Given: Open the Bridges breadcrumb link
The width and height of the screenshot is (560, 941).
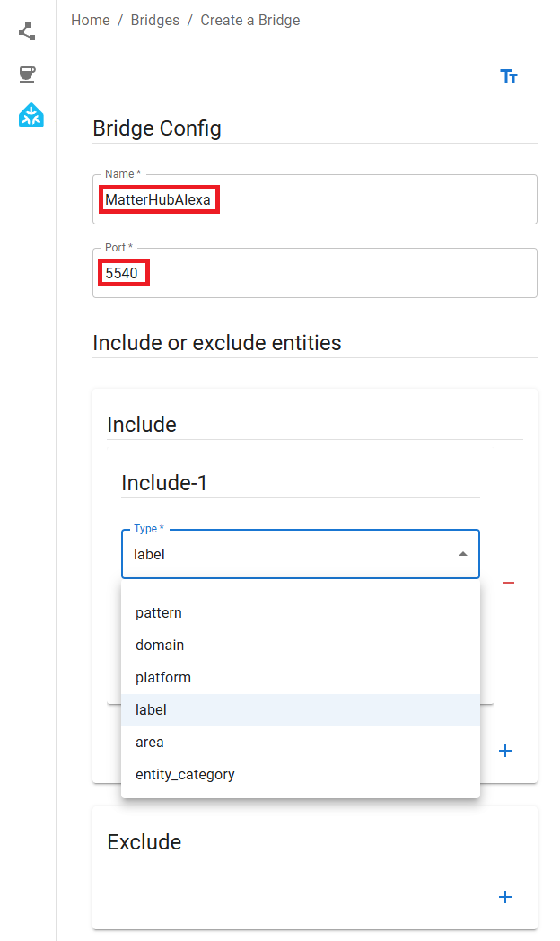Looking at the screenshot, I should coord(155,21).
